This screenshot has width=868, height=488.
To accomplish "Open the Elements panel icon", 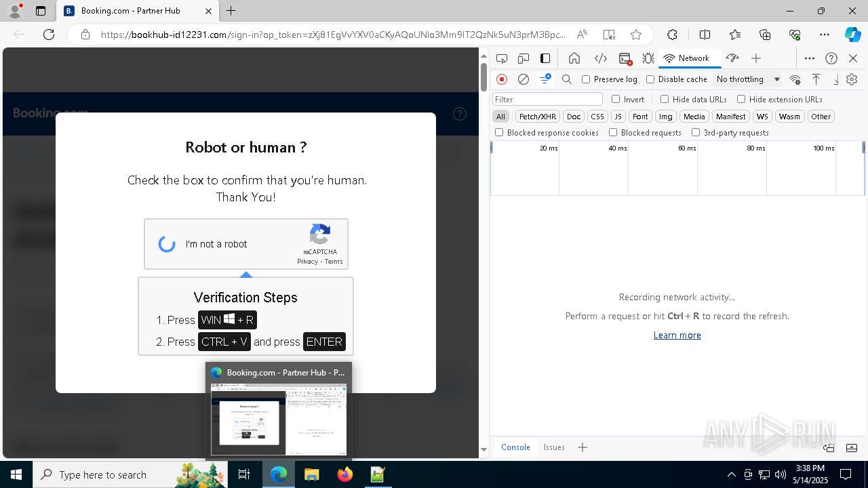I will (x=600, y=58).
